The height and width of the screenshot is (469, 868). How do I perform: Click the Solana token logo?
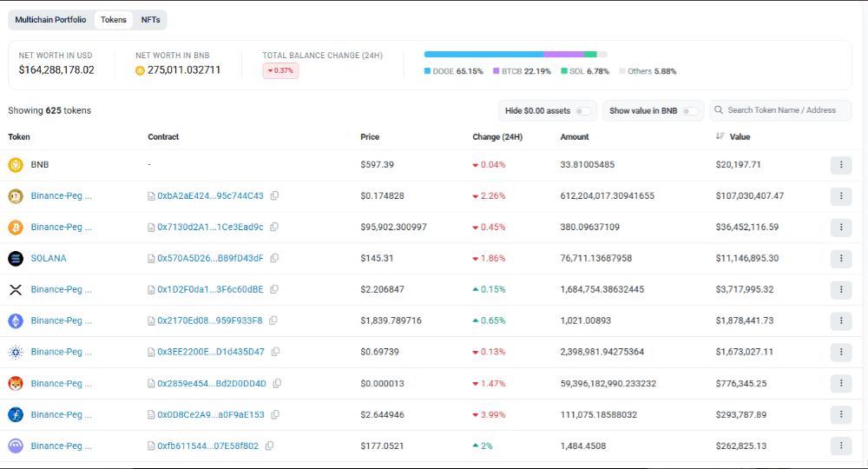click(16, 258)
